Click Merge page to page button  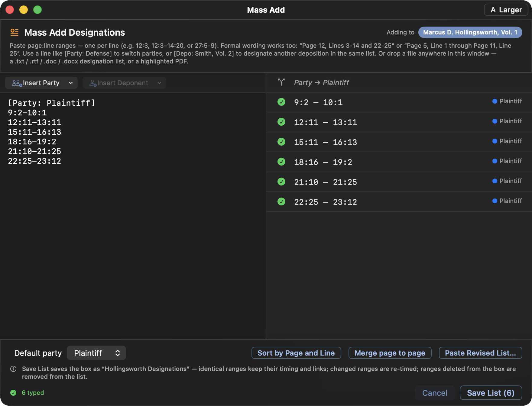click(390, 353)
